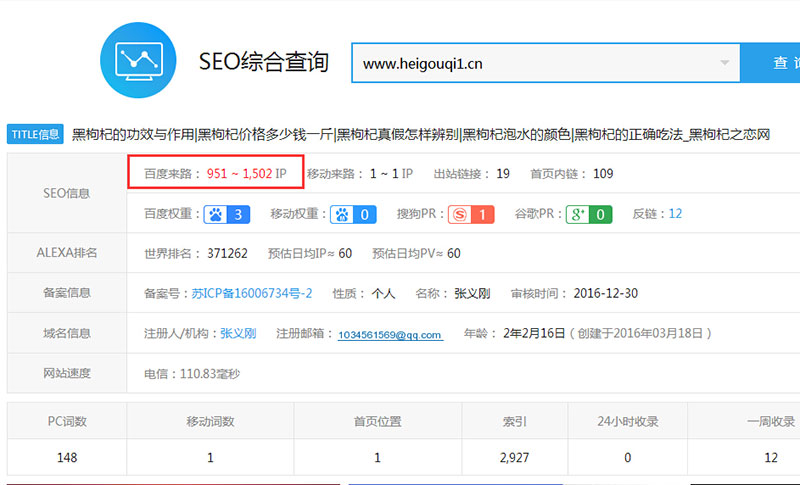This screenshot has width=800, height=485.
Task: Click the 预估日均IP value 60
Action: 345,253
